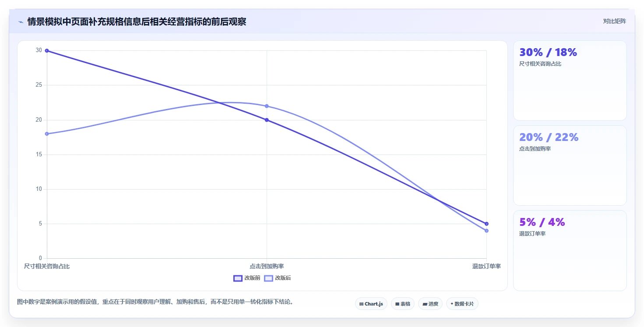644x327 pixels.
Task: Toggle the 改版前 legend item
Action: (247, 278)
